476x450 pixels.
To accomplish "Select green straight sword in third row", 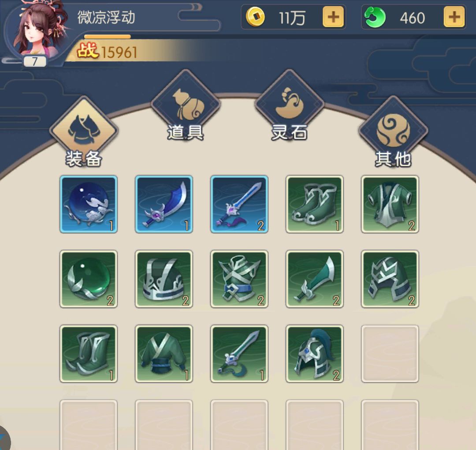I will point(239,354).
